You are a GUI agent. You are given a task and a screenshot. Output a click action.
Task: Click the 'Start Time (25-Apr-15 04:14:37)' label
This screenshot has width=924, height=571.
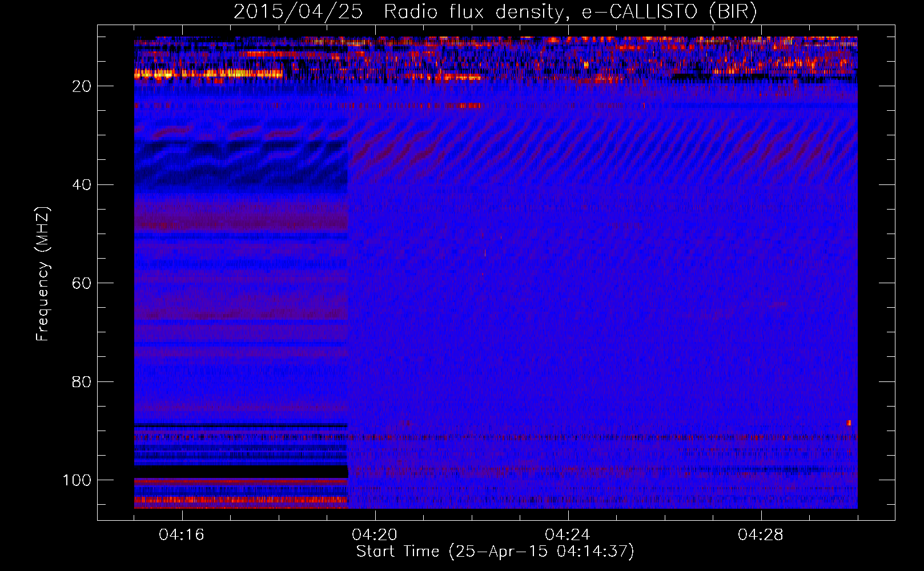tap(495, 552)
